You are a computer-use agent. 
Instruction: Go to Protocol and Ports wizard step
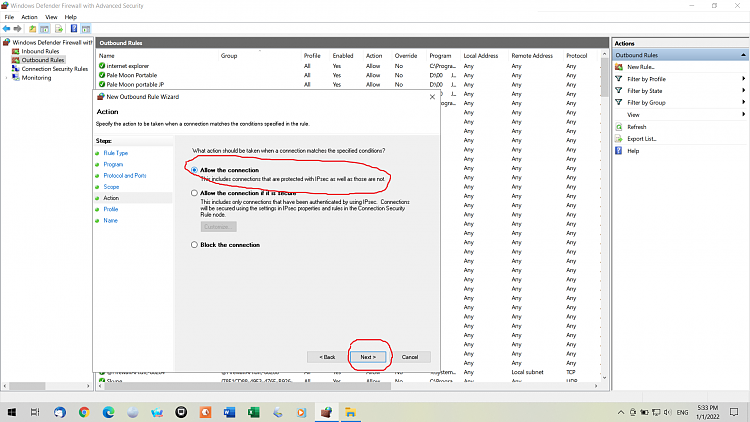click(x=125, y=176)
